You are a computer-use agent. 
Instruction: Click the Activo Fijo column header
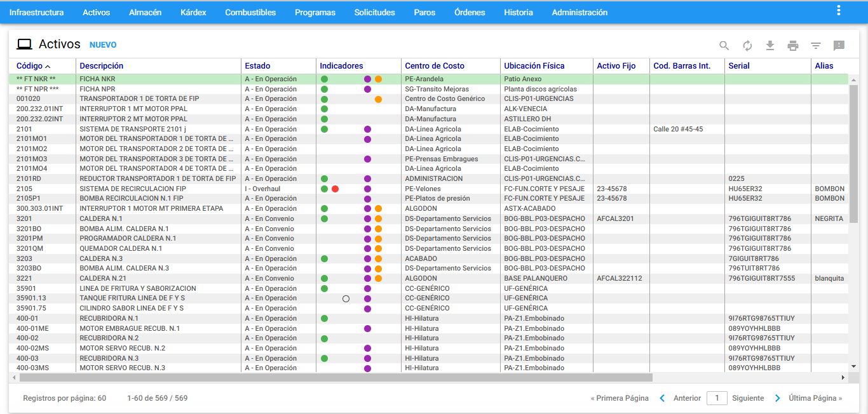[616, 65]
